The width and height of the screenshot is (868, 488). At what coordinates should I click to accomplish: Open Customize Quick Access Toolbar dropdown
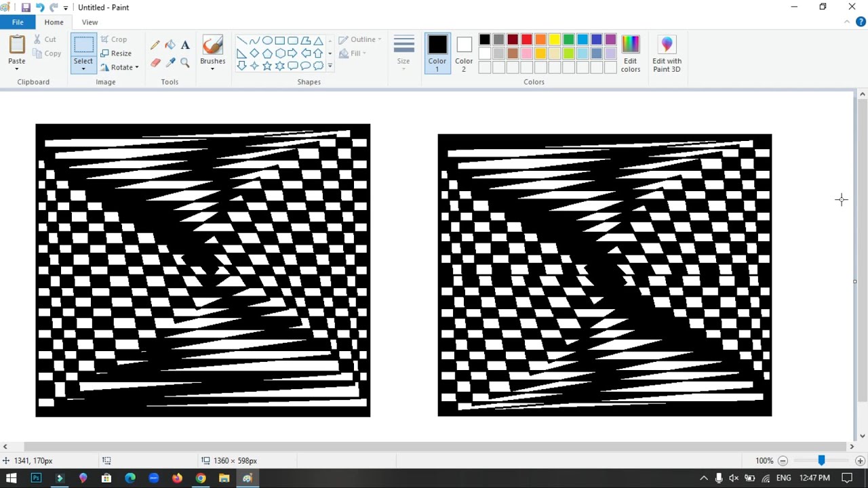click(66, 7)
